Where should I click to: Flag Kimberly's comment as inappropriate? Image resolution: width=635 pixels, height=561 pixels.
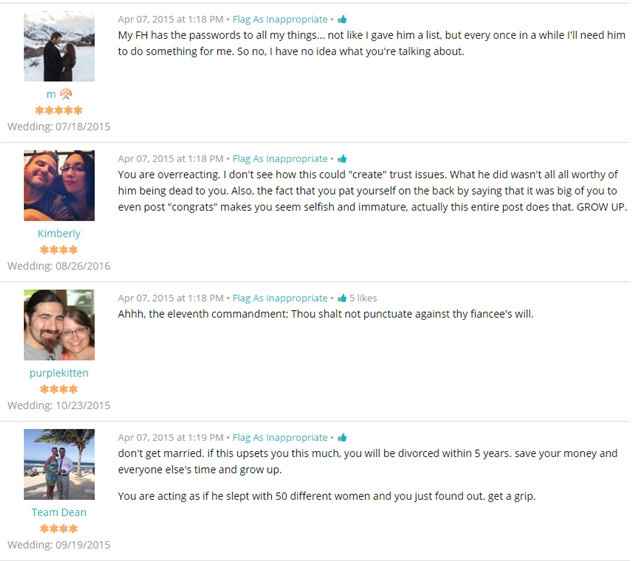pos(280,159)
